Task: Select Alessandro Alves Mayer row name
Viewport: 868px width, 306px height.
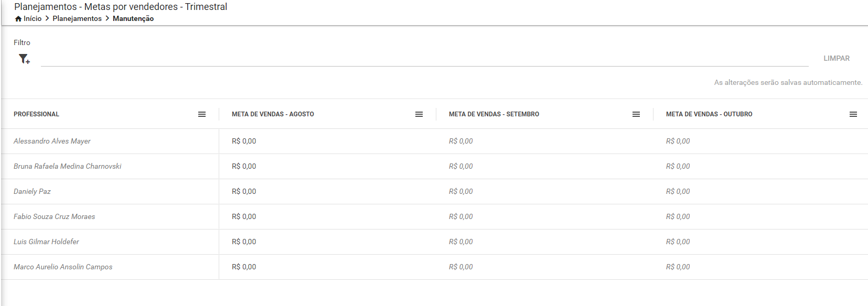Action: (x=52, y=141)
